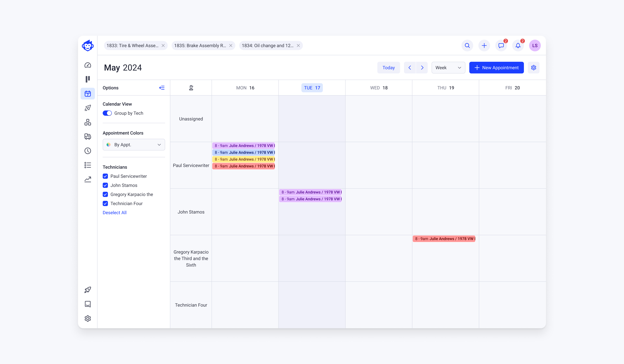Viewport: 624px width, 364px height.
Task: Click the notifications bell icon
Action: (518, 45)
